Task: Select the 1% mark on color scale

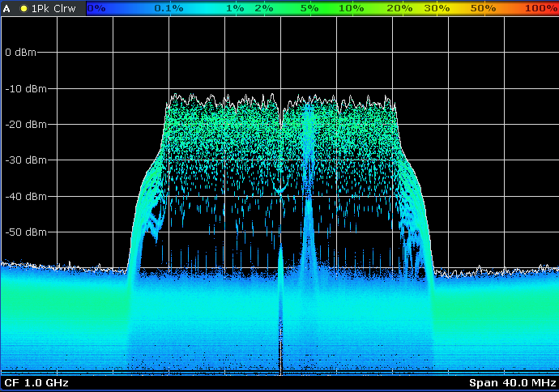Action: 234,7
